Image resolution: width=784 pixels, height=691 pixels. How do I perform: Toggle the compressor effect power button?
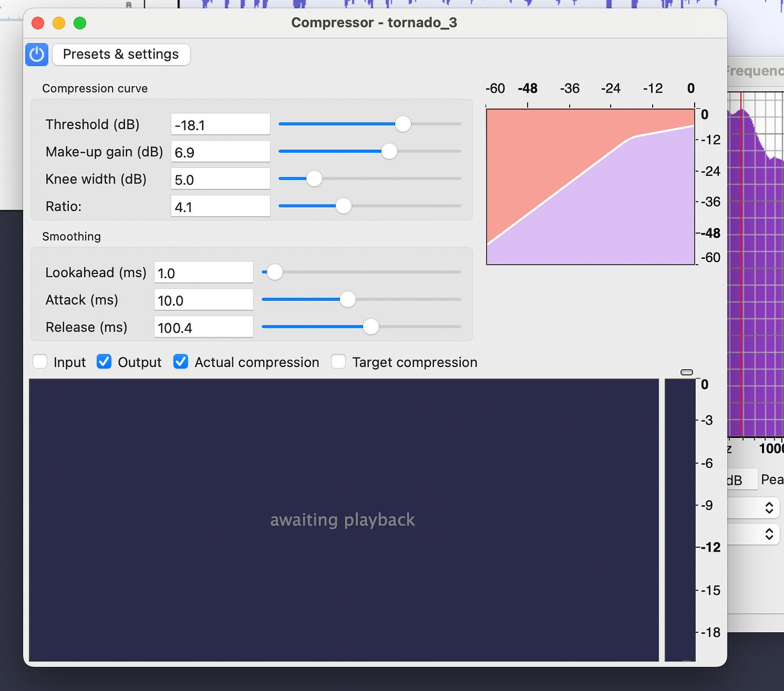coord(37,54)
